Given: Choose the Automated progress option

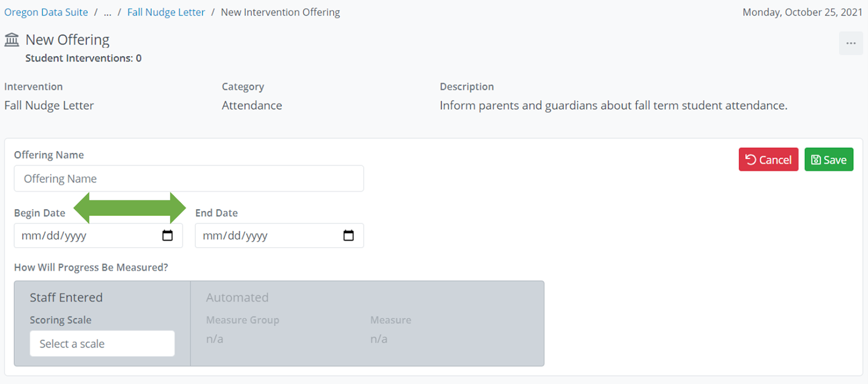Looking at the screenshot, I should tap(237, 298).
